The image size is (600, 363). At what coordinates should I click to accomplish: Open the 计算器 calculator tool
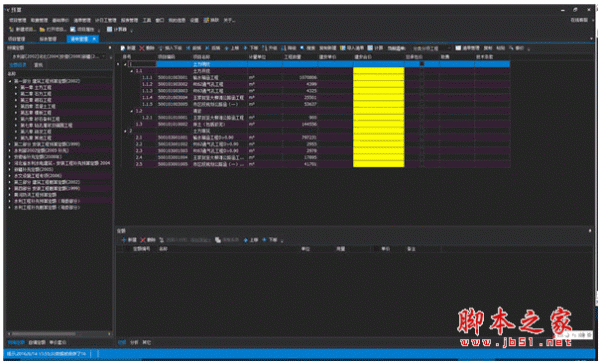pyautogui.click(x=117, y=29)
